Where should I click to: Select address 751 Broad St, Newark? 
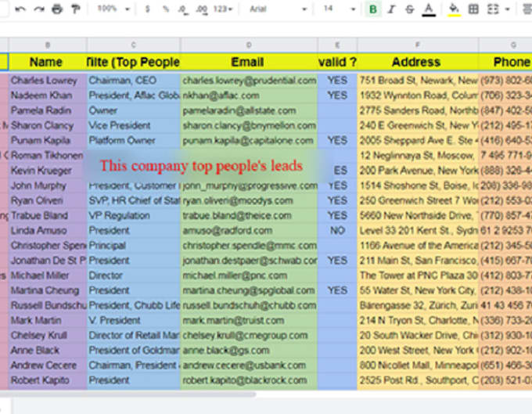tap(417, 81)
